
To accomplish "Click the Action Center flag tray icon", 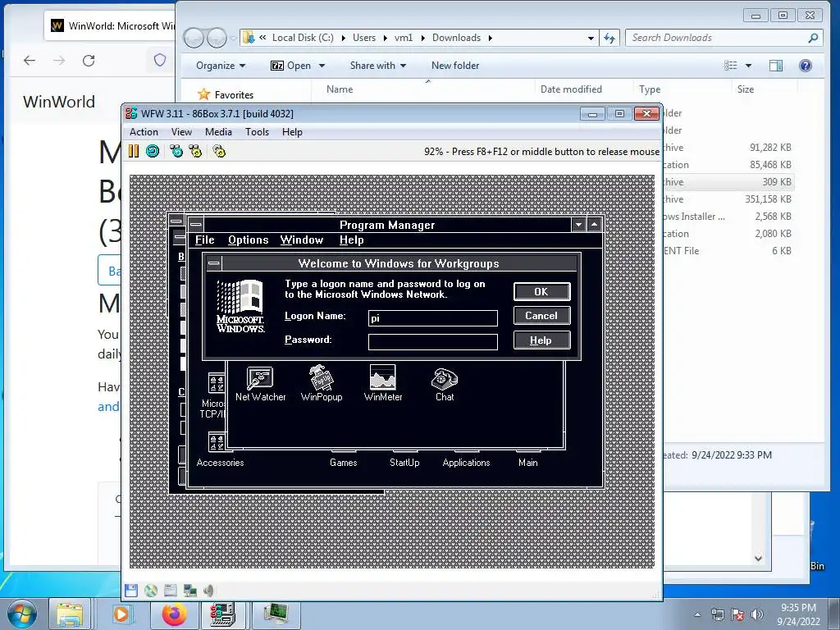I will (737, 614).
